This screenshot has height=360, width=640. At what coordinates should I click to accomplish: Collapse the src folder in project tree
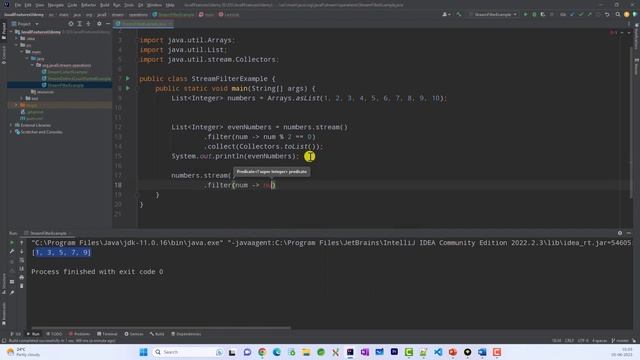17,45
